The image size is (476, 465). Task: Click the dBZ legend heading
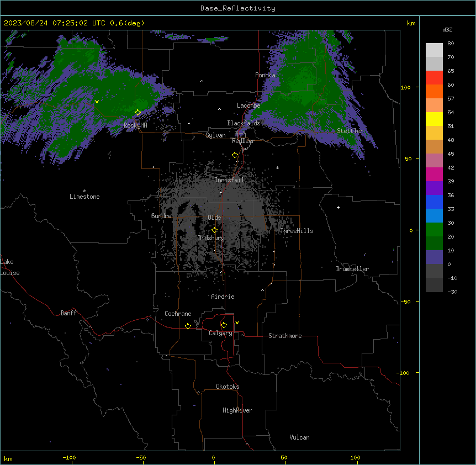pyautogui.click(x=447, y=29)
